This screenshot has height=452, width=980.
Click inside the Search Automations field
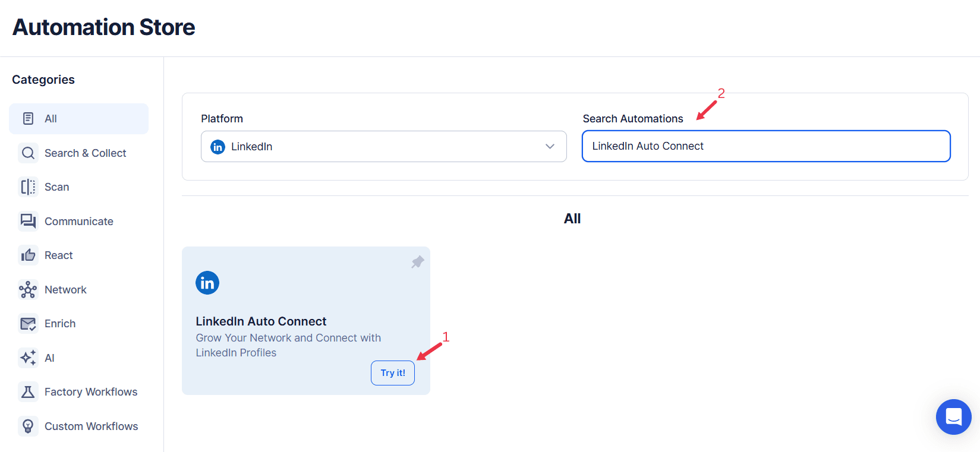[765, 146]
